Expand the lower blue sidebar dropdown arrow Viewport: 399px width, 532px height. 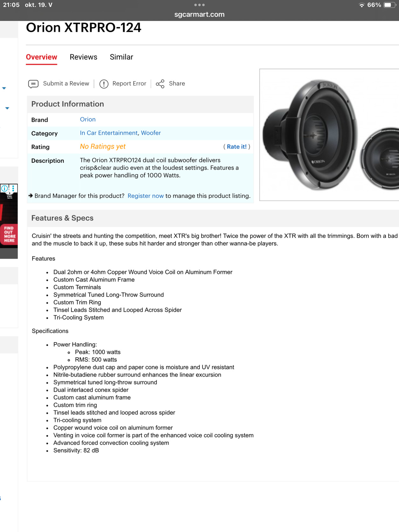coord(7,108)
